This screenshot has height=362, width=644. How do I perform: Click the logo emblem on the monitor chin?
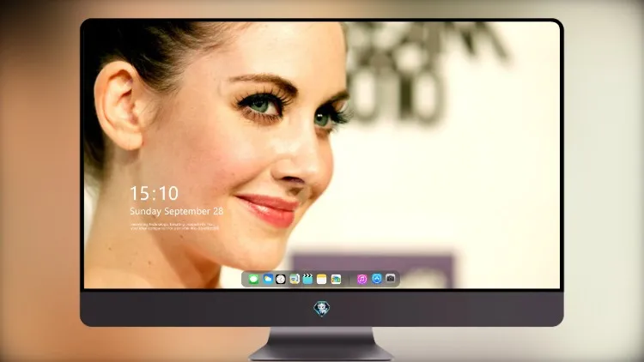click(x=322, y=309)
